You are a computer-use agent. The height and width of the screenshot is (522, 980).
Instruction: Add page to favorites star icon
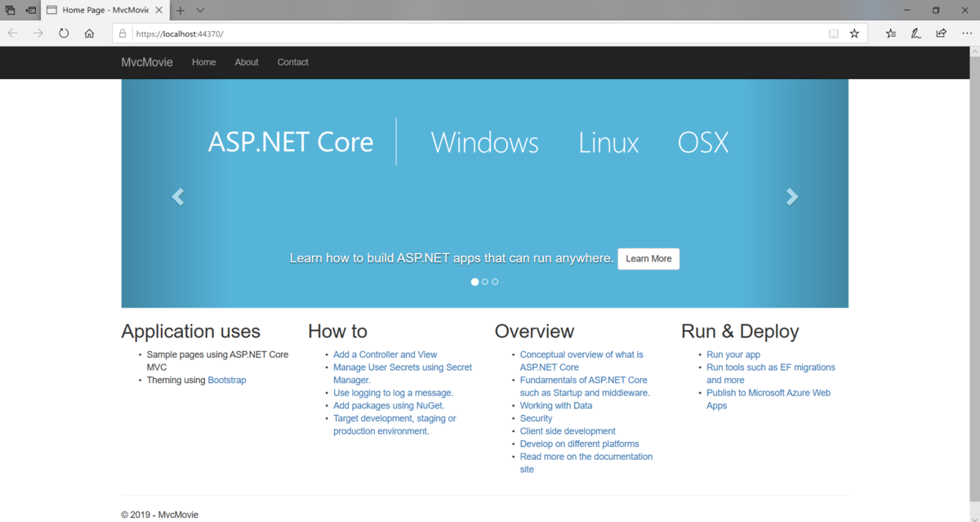point(854,33)
